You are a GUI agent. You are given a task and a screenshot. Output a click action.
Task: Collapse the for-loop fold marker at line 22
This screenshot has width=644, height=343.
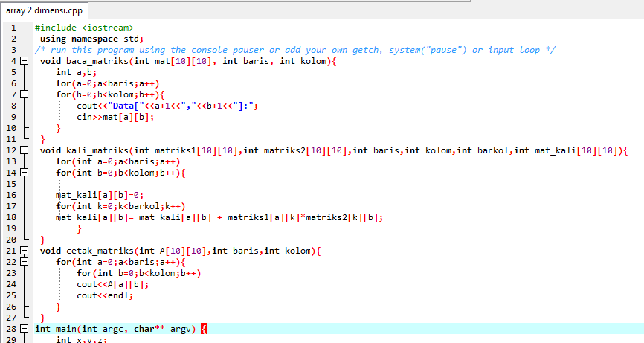tap(25, 262)
